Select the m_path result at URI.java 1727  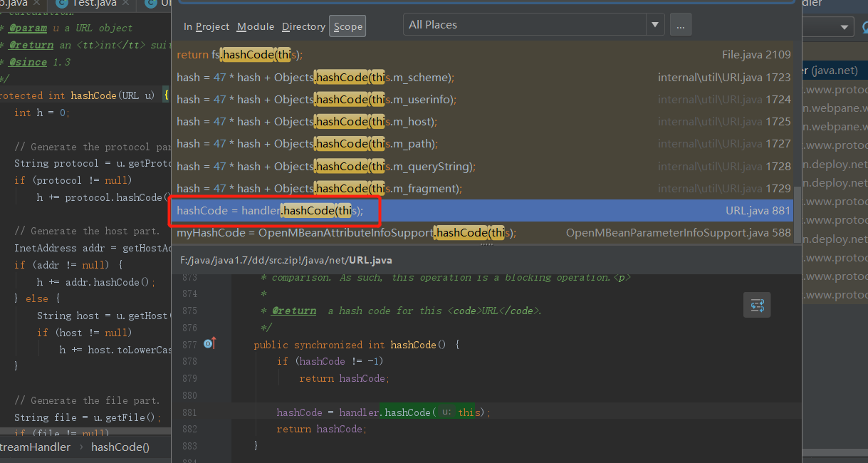pyautogui.click(x=484, y=143)
